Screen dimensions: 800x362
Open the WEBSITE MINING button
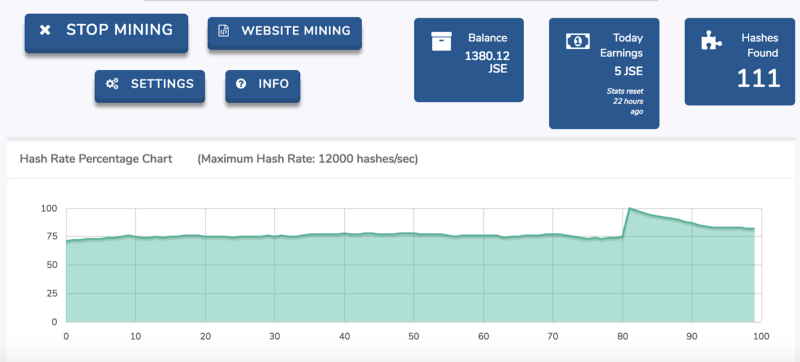[285, 33]
